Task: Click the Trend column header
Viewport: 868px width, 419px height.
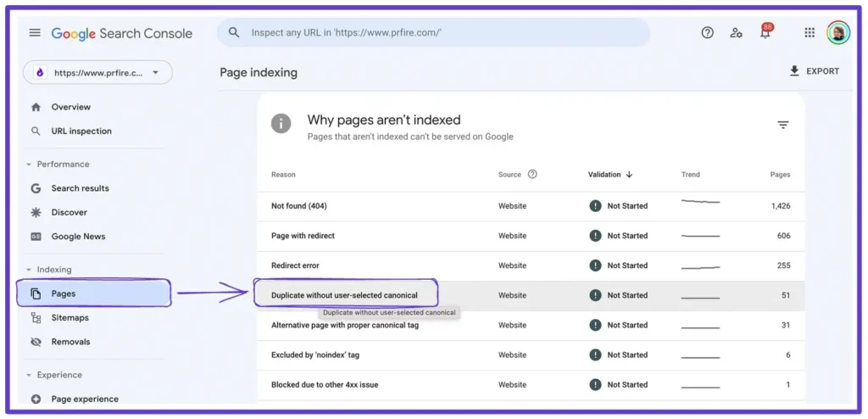Action: 690,174
